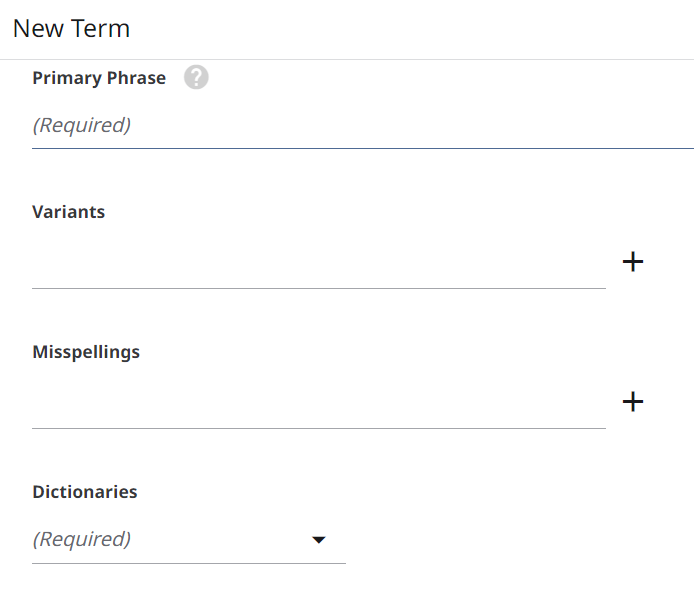This screenshot has width=694, height=590.
Task: Click into the Variants input field
Action: (x=318, y=264)
